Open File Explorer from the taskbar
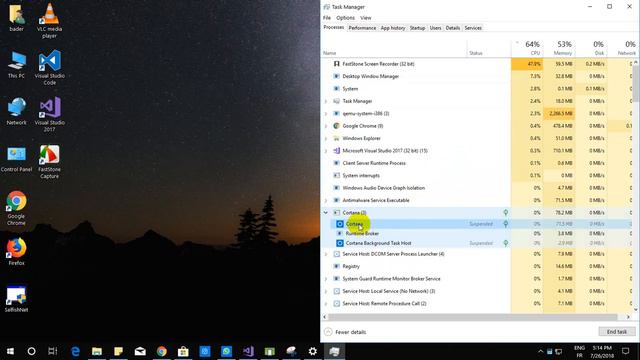The image size is (640, 360). tap(97, 351)
